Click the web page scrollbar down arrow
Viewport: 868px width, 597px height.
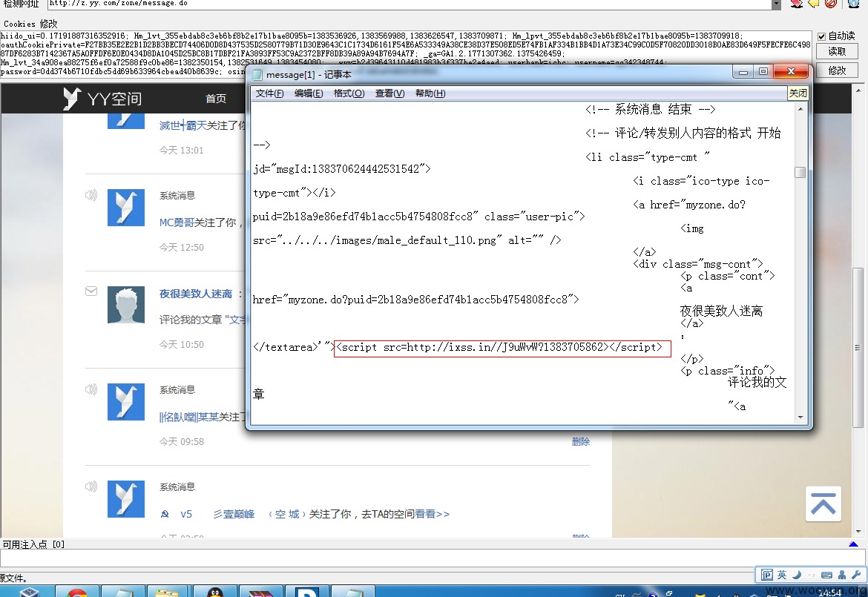[x=858, y=531]
